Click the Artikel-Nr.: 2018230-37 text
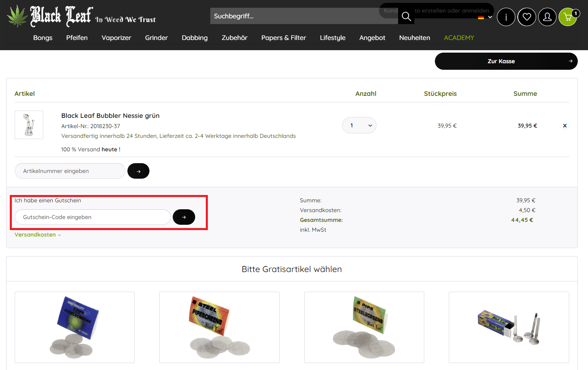This screenshot has width=588, height=370. [x=91, y=126]
